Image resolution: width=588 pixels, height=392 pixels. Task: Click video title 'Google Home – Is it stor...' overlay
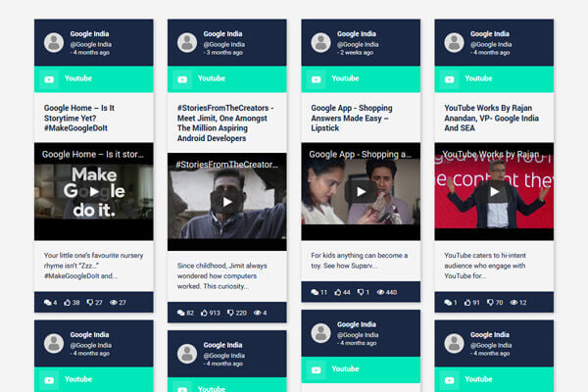point(93,154)
